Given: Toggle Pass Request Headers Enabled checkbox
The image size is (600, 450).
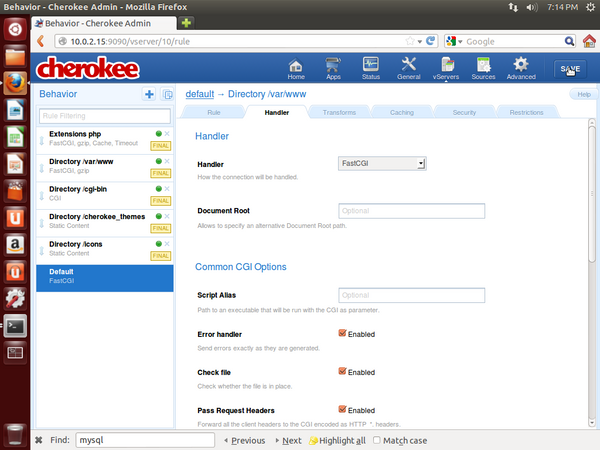Looking at the screenshot, I should 342,409.
